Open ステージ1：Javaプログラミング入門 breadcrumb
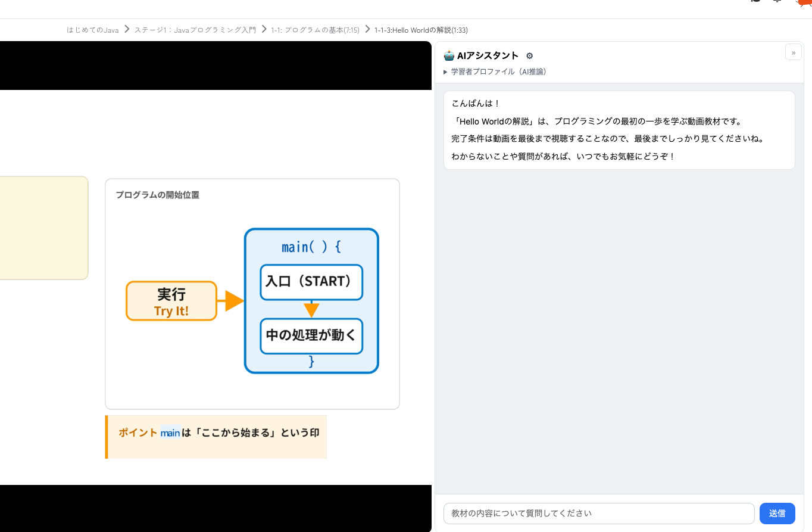Viewport: 812px width, 532px height. tap(195, 30)
